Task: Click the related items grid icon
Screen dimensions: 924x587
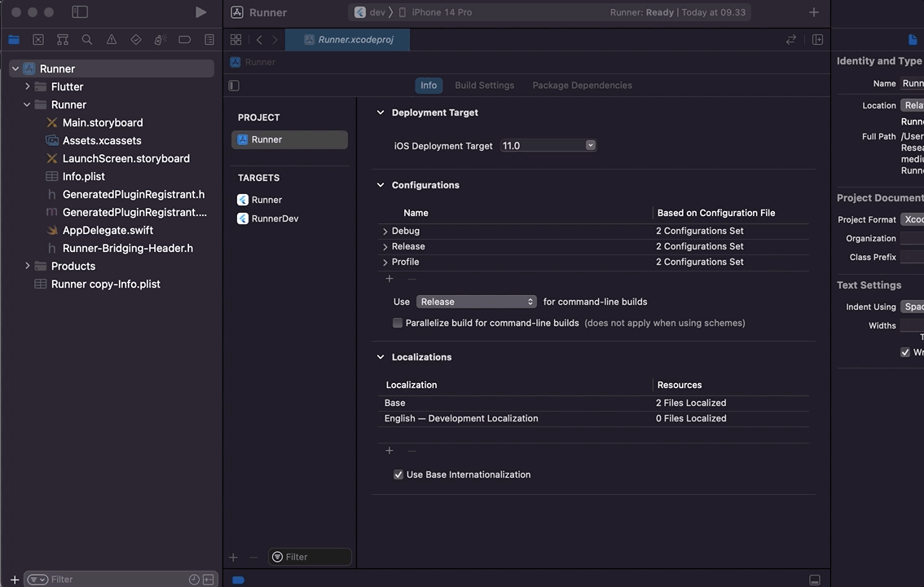Action: point(235,39)
